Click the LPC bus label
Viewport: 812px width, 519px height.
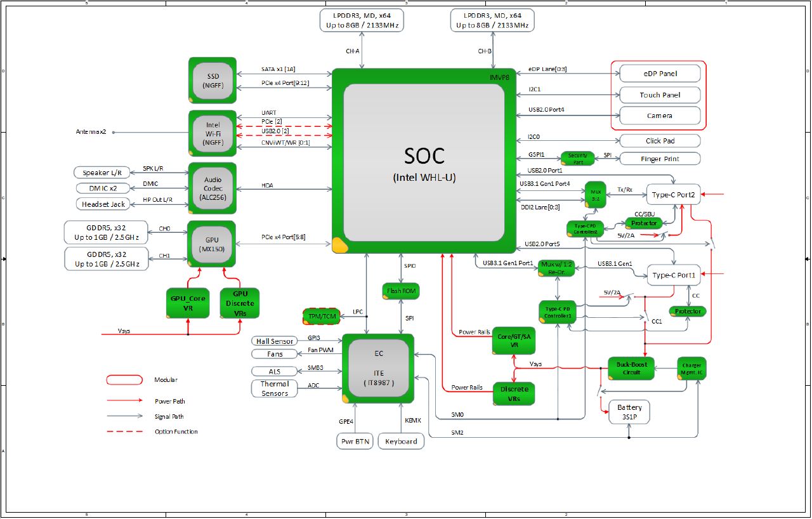tap(357, 312)
